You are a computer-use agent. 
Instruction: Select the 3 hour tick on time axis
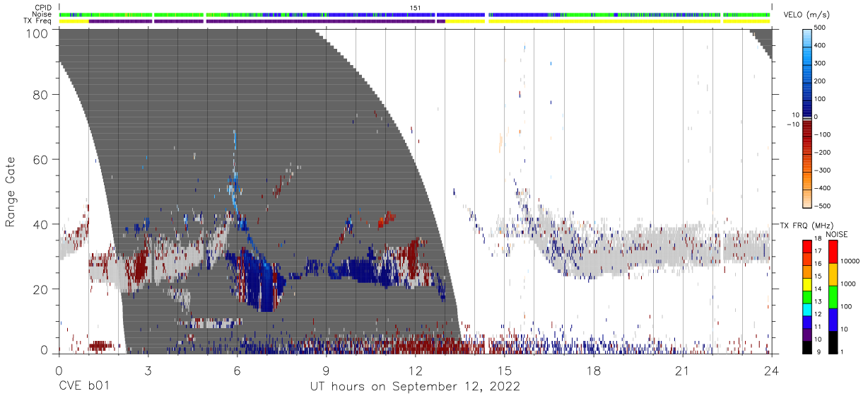[148, 370]
